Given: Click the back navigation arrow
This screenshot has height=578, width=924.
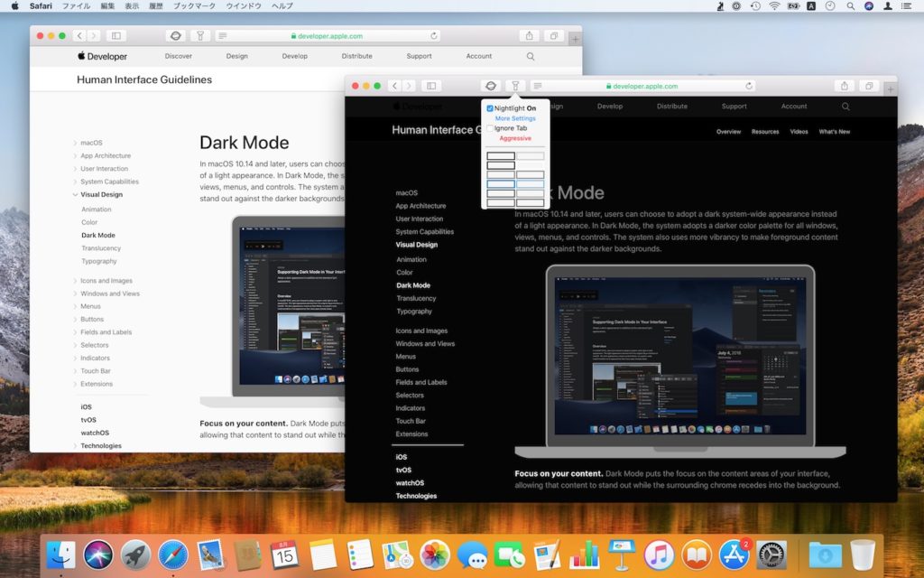Looking at the screenshot, I should click(395, 86).
